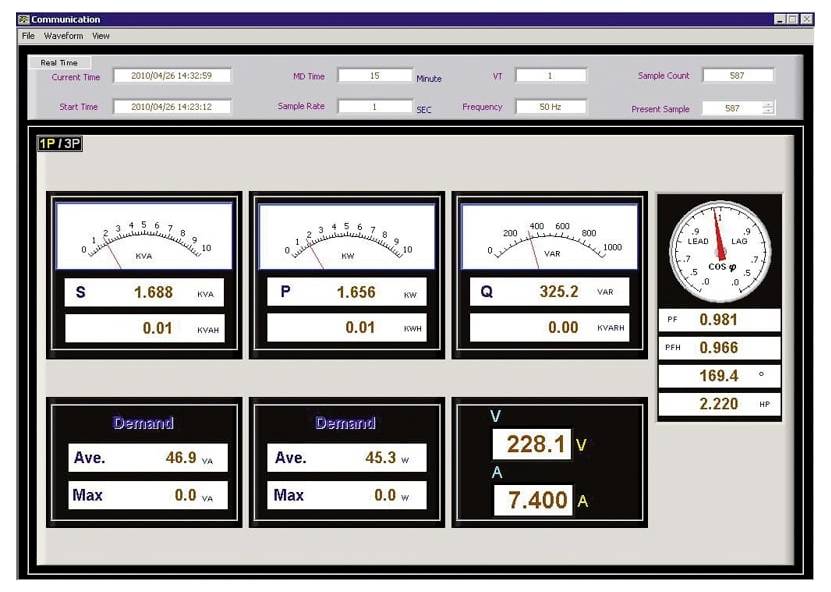Click the VT value field

click(551, 76)
